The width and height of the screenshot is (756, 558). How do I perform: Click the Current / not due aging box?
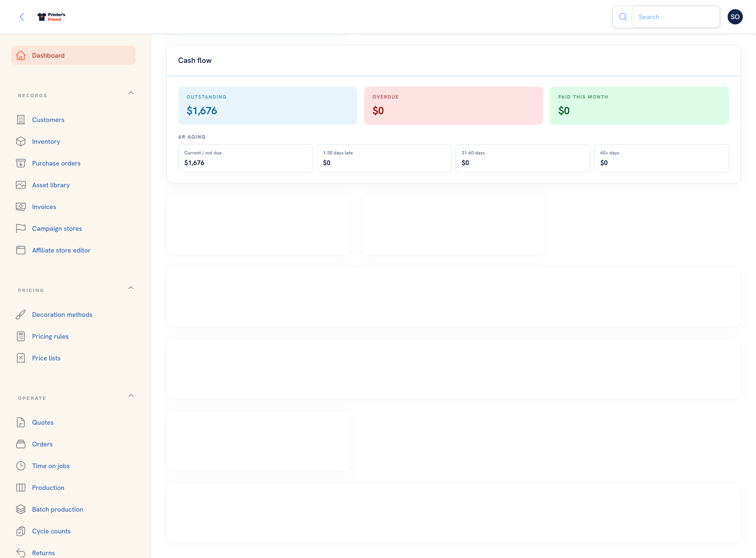click(245, 158)
